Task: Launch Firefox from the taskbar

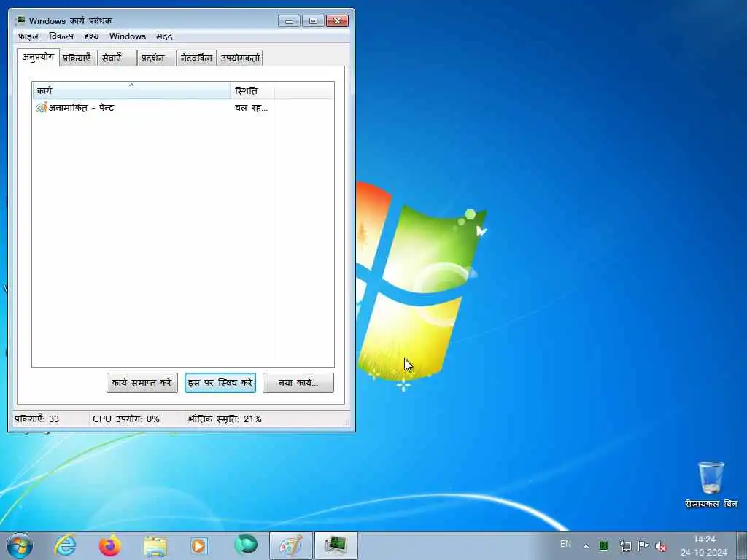Action: pyautogui.click(x=109, y=545)
